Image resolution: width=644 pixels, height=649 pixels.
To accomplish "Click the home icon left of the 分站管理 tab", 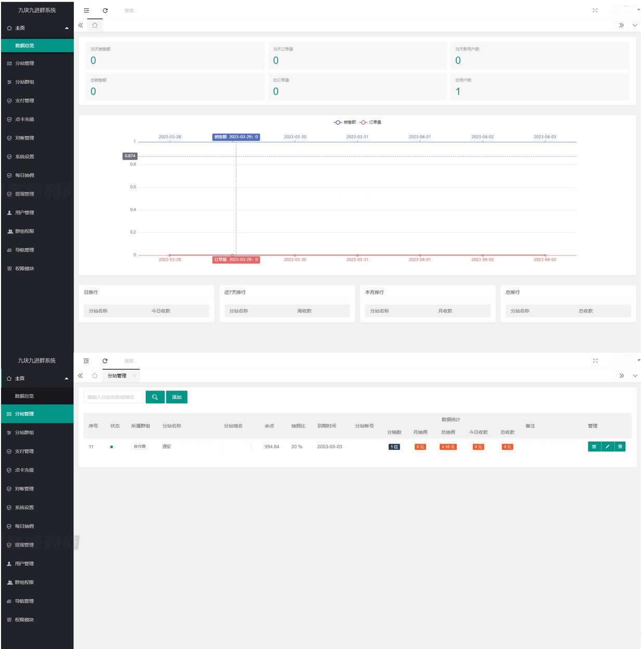I will coord(95,375).
